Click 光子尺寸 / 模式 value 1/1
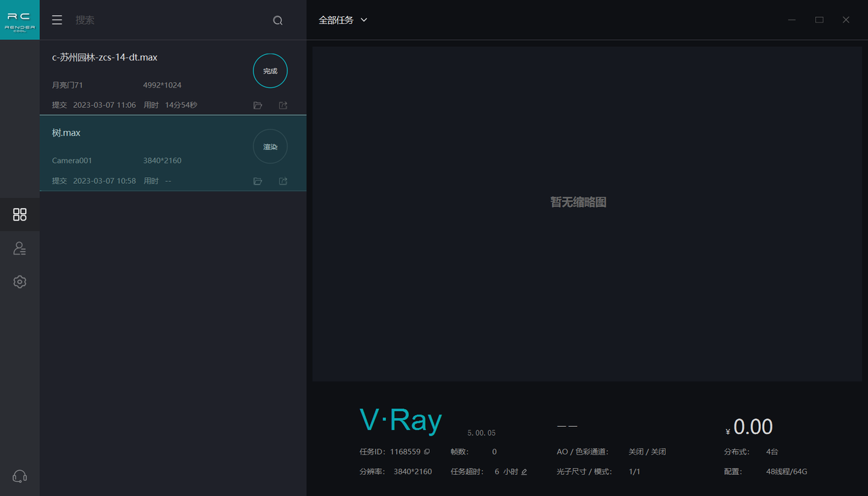Screen dimensions: 868x496 pyautogui.click(x=634, y=472)
